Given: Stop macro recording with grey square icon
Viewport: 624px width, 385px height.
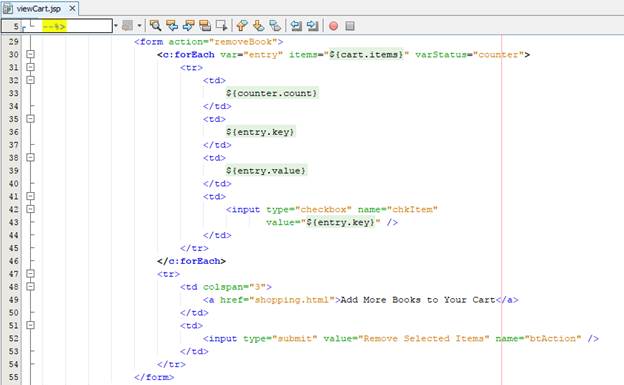Looking at the screenshot, I should (x=350, y=26).
